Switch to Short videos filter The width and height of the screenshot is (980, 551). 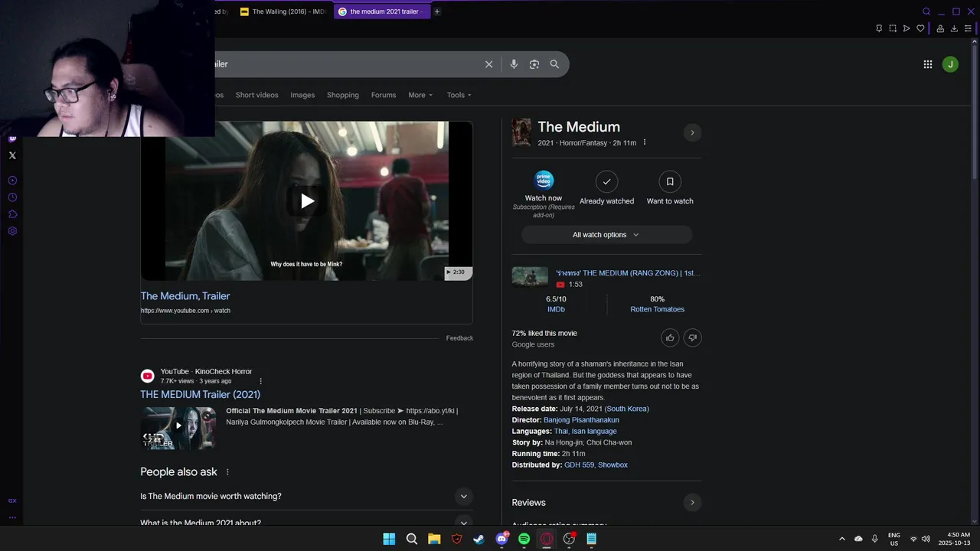click(x=256, y=95)
